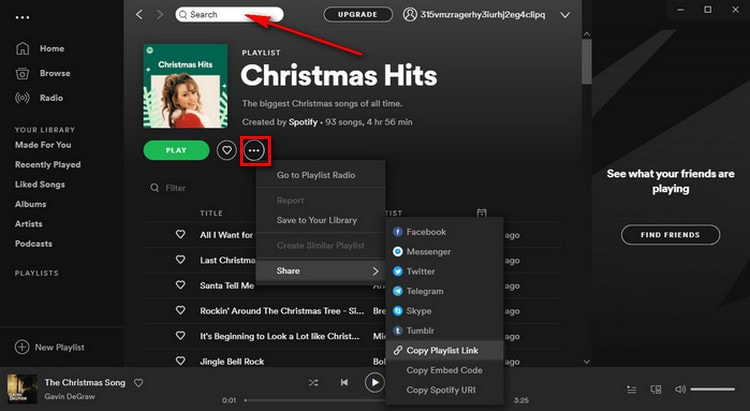Click the play button in player bar
Viewport: 750px width, 411px height.
point(375,383)
